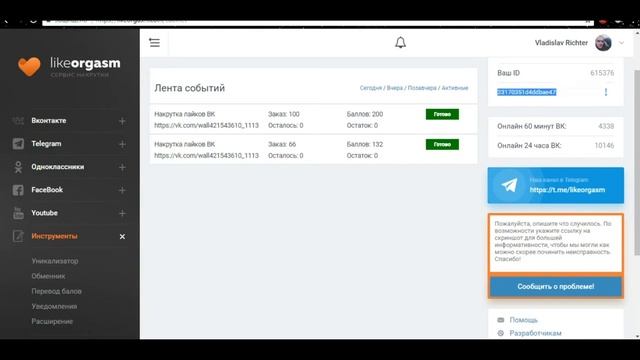The image size is (640, 360).
Task: Click the Готово badge for order 100
Action: (442, 114)
